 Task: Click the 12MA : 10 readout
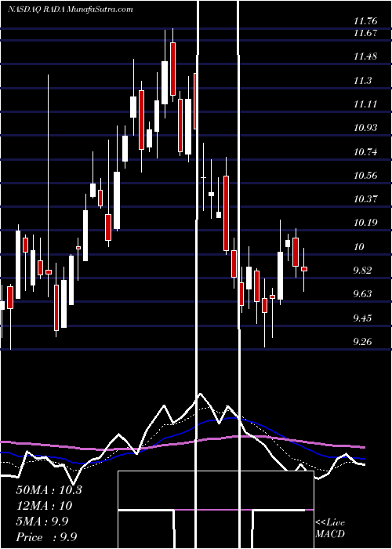click(44, 505)
